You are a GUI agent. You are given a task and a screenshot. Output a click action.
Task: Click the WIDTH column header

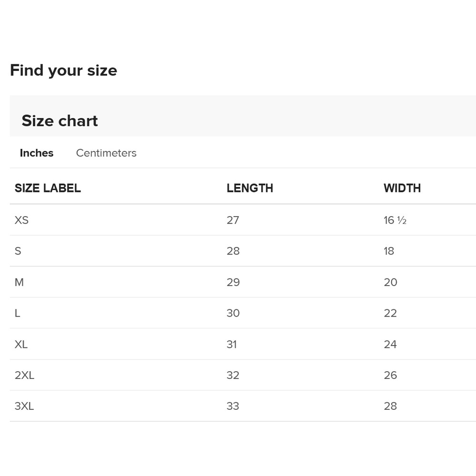click(x=402, y=188)
